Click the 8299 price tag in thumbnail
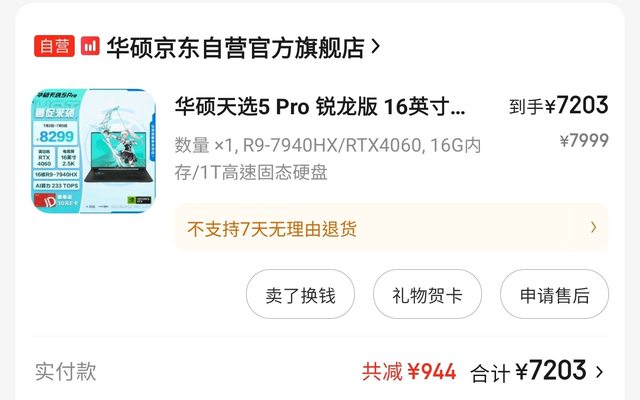 [56, 137]
